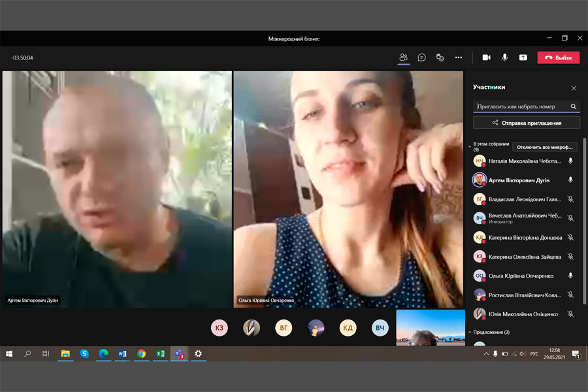
Task: Collapse the 'В этом собрании' section
Action: (470, 146)
